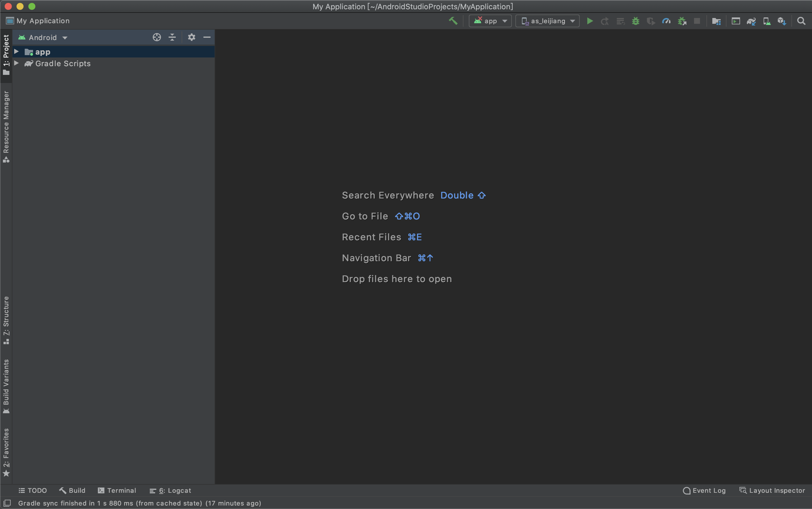This screenshot has width=812, height=509.
Task: Open Project Structure folder icon
Action: coord(716,21)
